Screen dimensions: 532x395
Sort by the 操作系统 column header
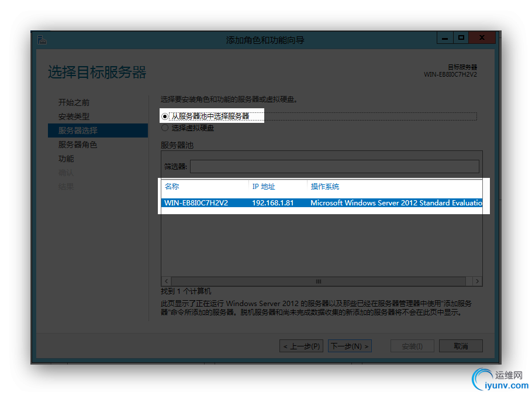pos(324,187)
